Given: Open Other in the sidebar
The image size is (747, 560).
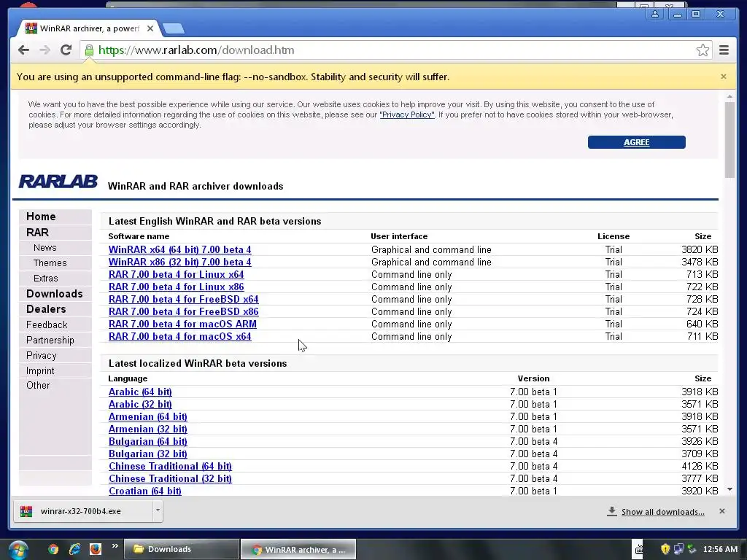Looking at the screenshot, I should point(38,385).
